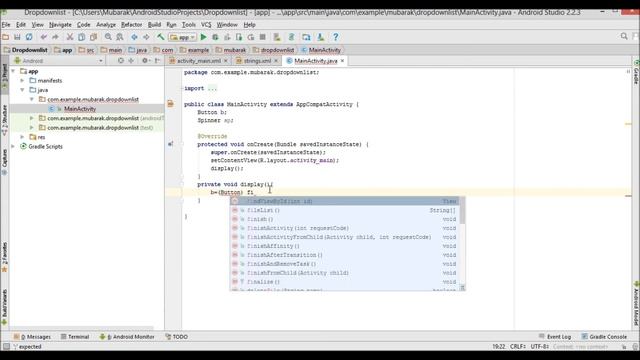Open the Terminal tool window
Image resolution: width=640 pixels, height=360 pixels.
pyautogui.click(x=75, y=337)
